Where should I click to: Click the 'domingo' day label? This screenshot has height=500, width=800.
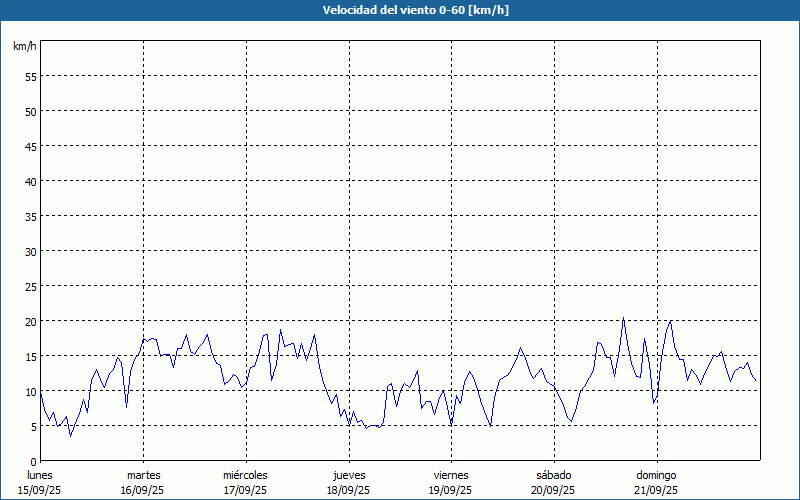(656, 475)
